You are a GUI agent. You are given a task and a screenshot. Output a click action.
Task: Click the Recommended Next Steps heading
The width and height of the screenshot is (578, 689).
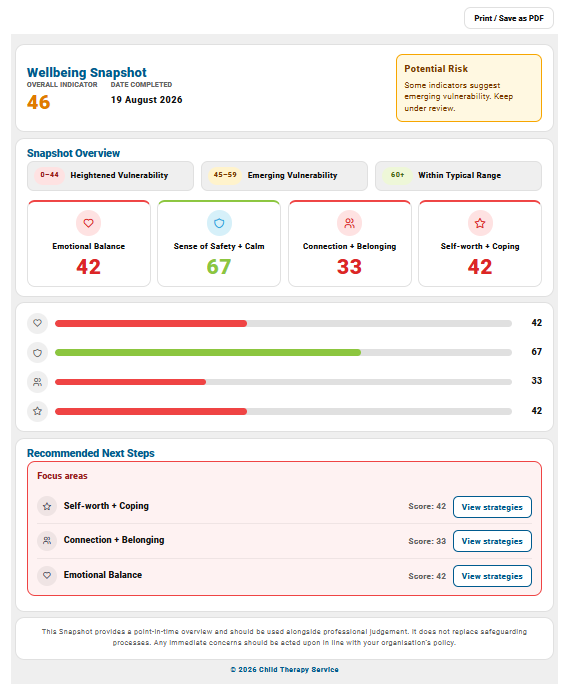click(91, 453)
